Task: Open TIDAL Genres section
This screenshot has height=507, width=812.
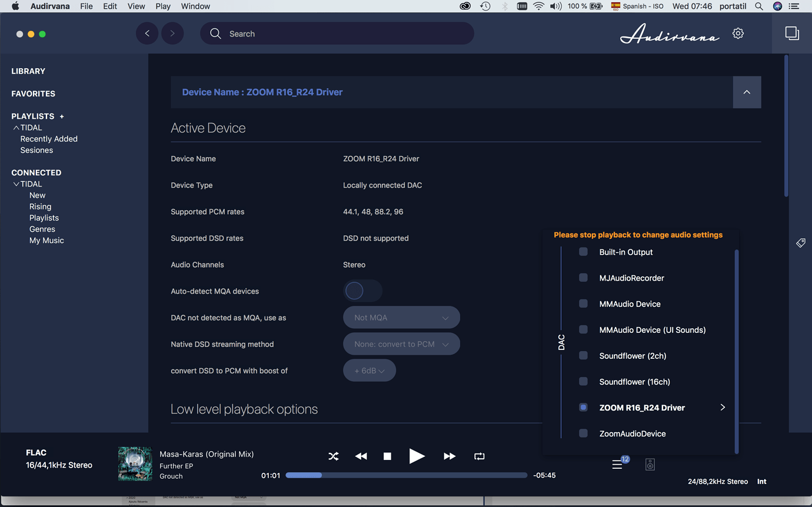Action: [42, 229]
